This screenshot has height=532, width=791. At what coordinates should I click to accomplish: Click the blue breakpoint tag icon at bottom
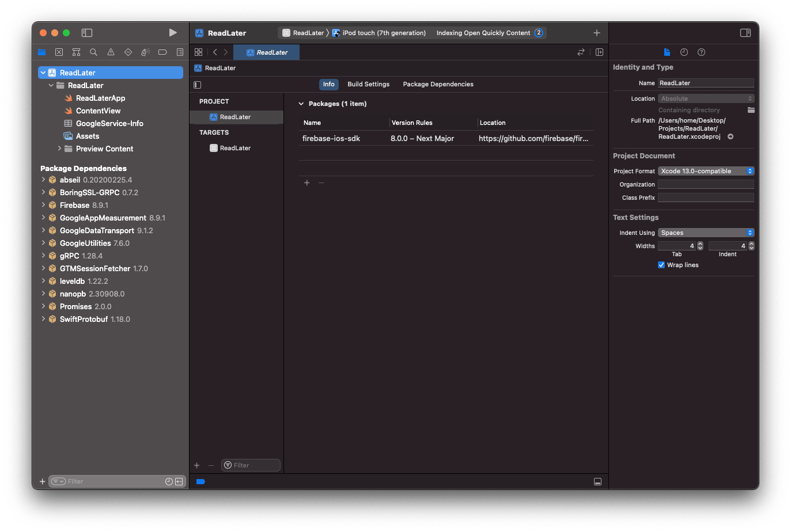tap(200, 482)
